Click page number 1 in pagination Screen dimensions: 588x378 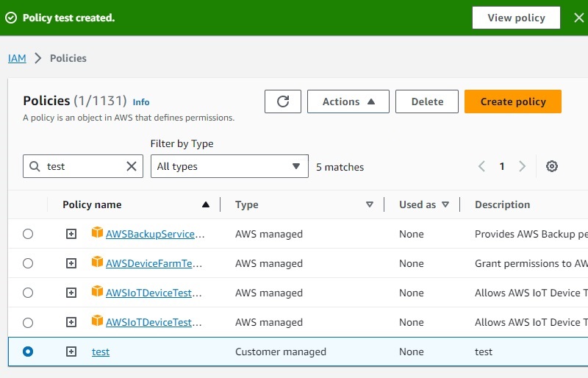pos(502,166)
